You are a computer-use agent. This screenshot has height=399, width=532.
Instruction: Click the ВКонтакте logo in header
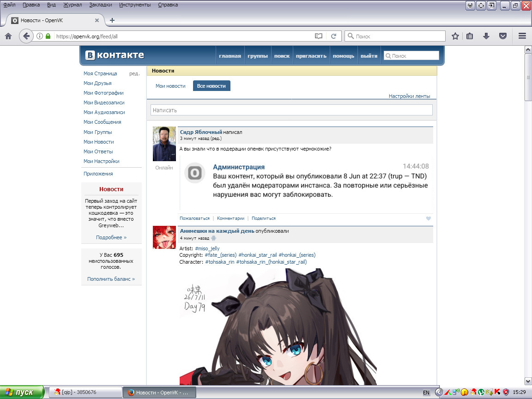coord(115,55)
